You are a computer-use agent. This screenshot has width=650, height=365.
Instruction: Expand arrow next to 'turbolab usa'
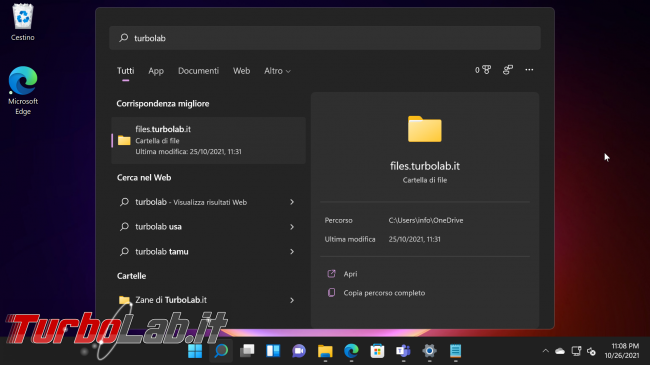(x=292, y=227)
